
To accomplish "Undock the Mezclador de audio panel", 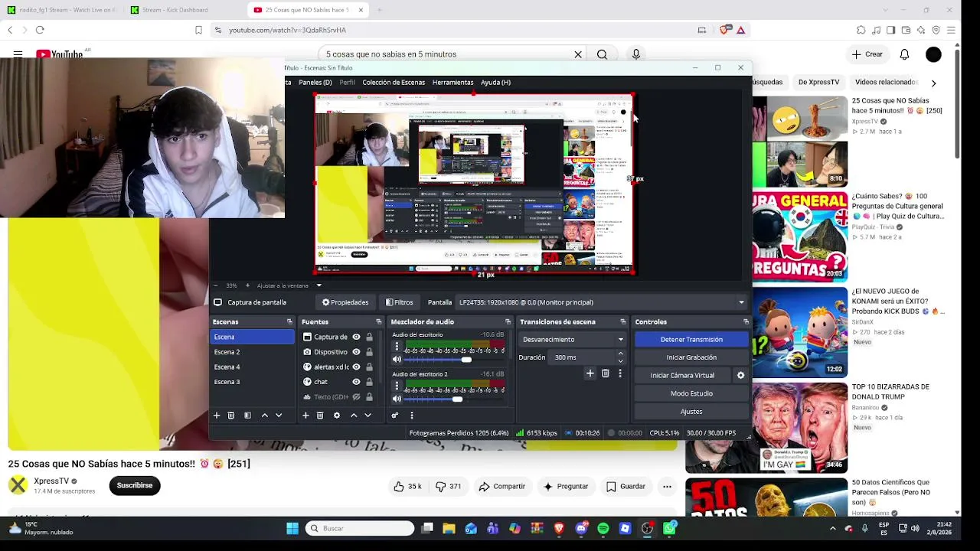I will pyautogui.click(x=508, y=322).
